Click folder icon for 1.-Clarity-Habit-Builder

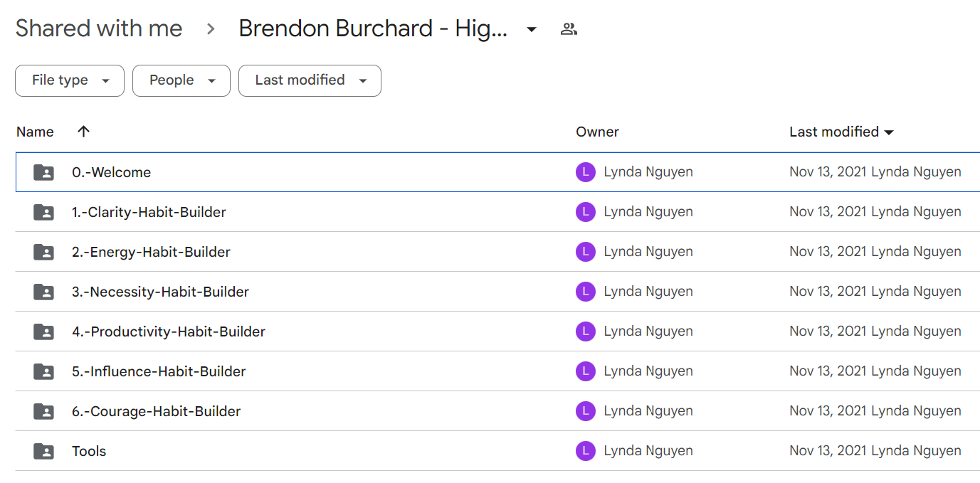coord(43,212)
